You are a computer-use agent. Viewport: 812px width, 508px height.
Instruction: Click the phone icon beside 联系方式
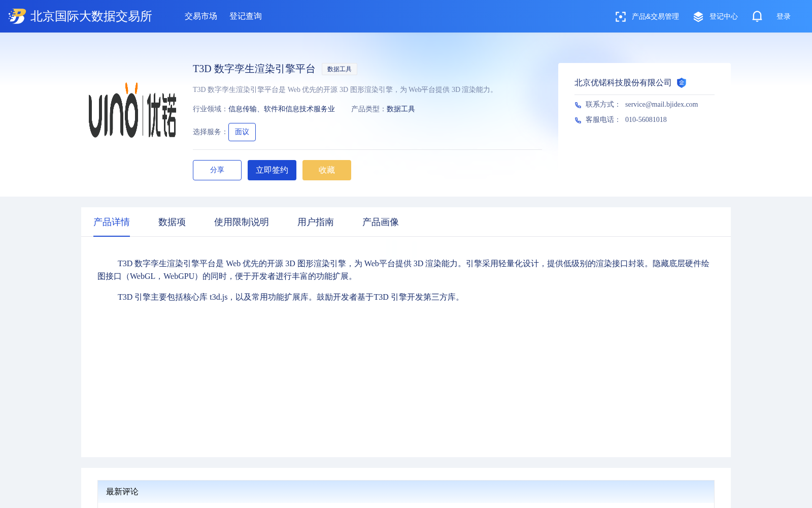coord(578,105)
